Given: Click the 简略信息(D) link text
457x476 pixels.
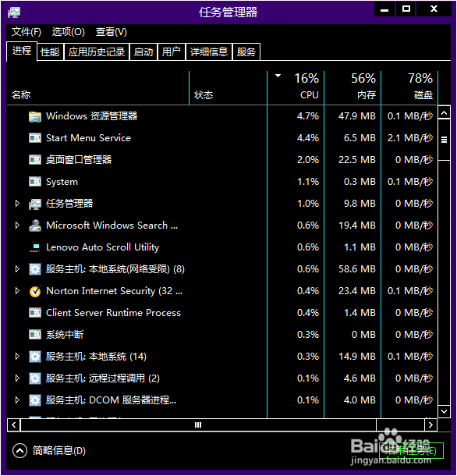Looking at the screenshot, I should (x=59, y=451).
